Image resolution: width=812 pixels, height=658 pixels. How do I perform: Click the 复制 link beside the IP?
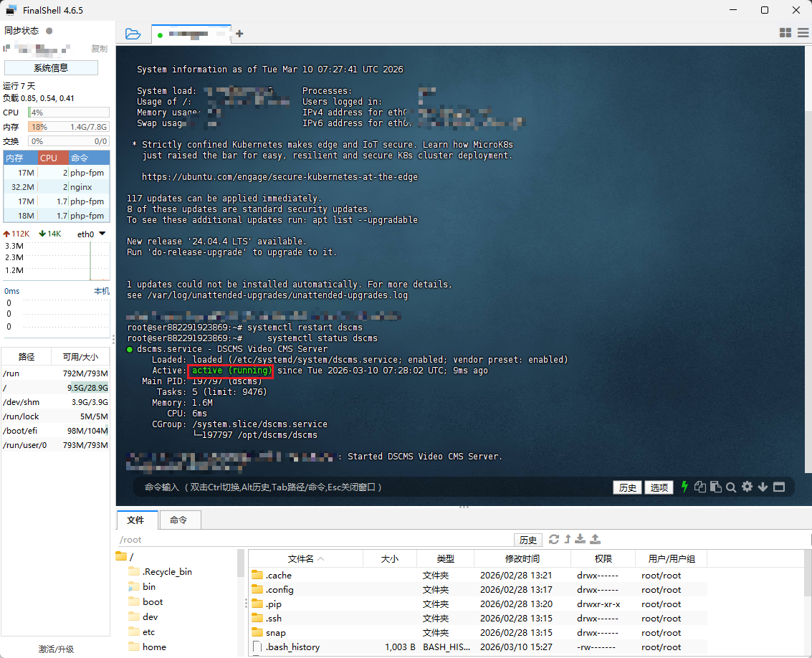pos(99,49)
